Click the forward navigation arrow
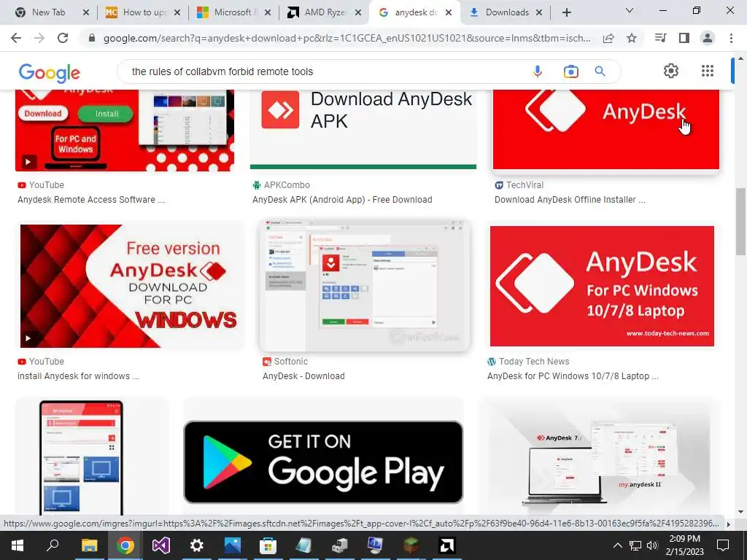Image resolution: width=747 pixels, height=560 pixels. (39, 38)
